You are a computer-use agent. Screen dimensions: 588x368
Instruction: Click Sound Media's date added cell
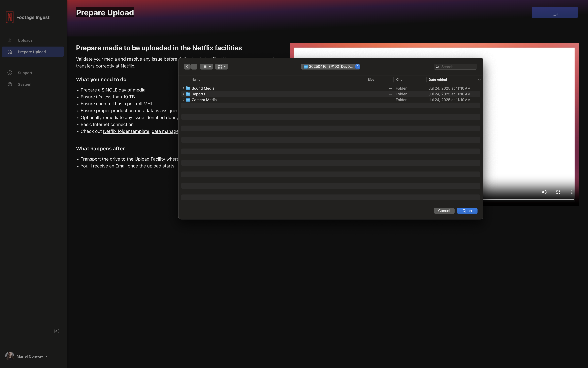tap(449, 88)
